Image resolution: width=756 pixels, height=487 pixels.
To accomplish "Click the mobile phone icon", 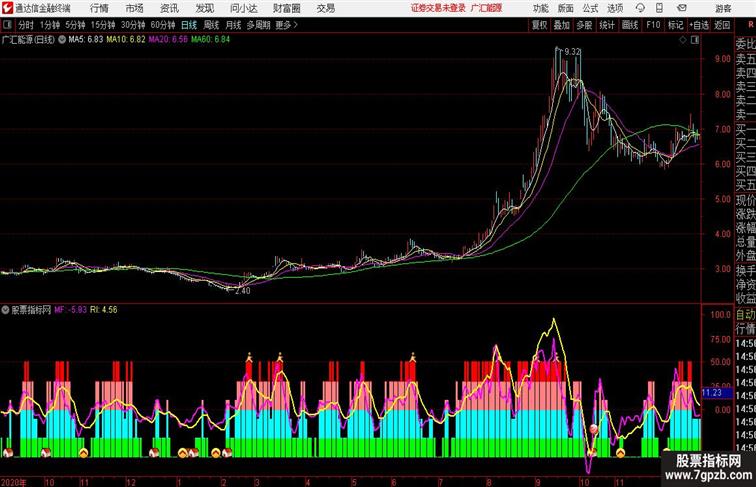I will [659, 8].
